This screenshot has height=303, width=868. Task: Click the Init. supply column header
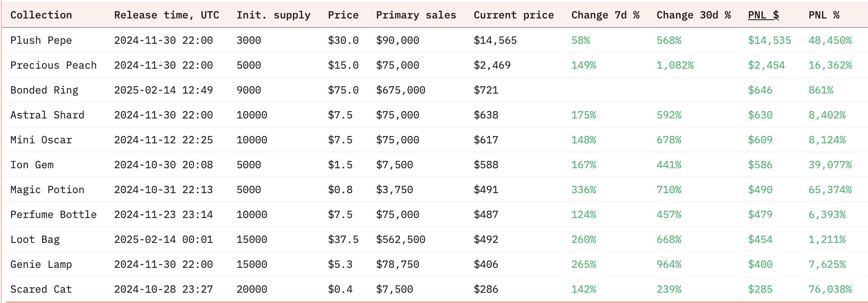273,15
